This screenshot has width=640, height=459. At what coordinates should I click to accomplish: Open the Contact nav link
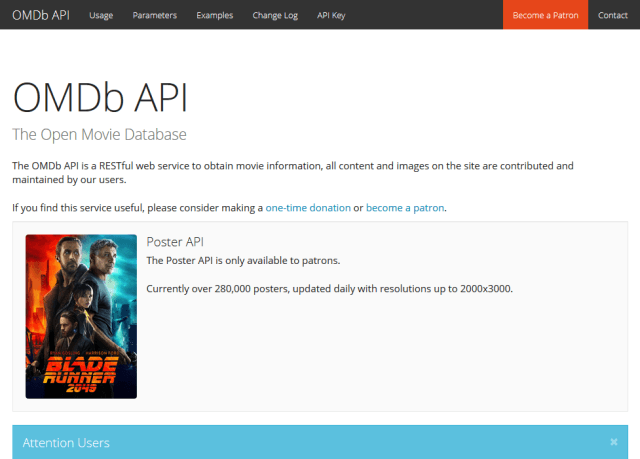(613, 15)
